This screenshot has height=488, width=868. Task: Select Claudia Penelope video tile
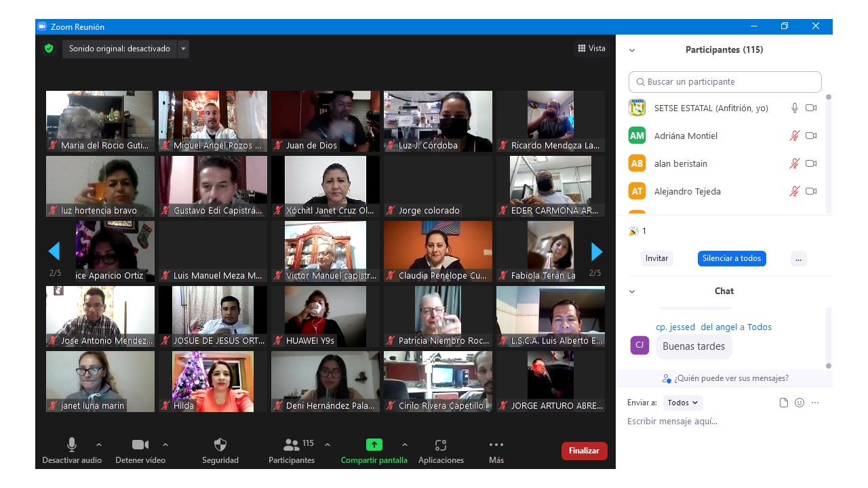[x=438, y=251]
